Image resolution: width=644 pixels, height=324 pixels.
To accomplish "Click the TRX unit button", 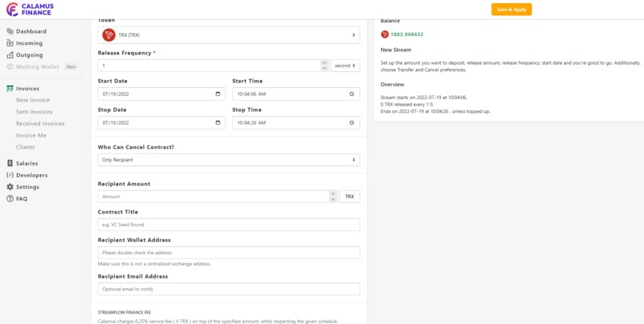I will coord(349,197).
